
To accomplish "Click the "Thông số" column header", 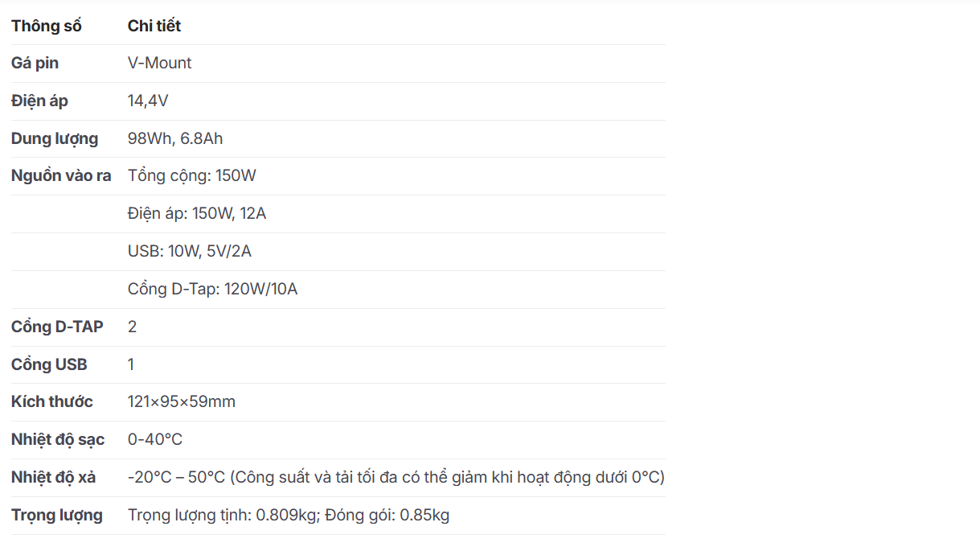I will pyautogui.click(x=47, y=26).
